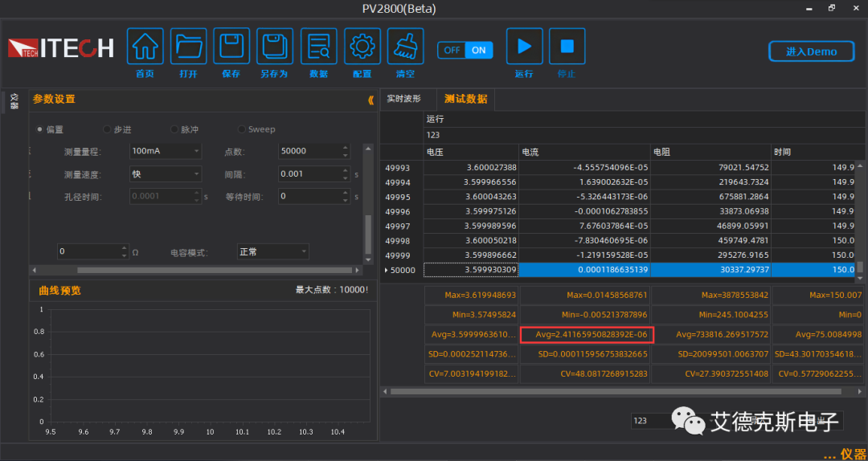This screenshot has height=461, width=868.
Task: Click the Min=-0.005213787896 current statistic
Action: pos(585,315)
